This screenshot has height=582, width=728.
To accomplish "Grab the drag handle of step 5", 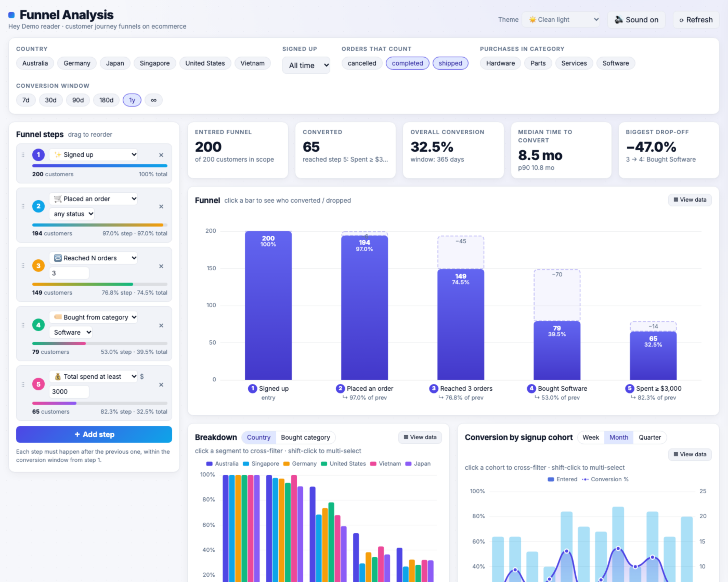I will (23, 385).
